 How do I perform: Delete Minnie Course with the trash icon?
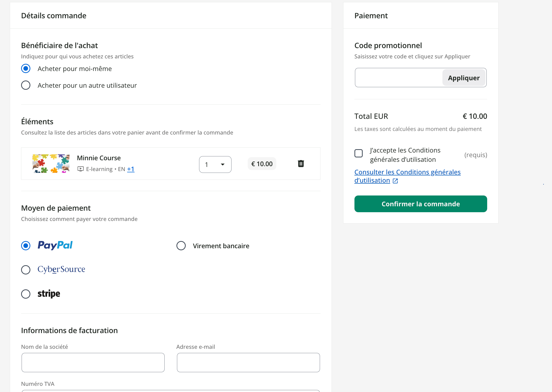301,164
